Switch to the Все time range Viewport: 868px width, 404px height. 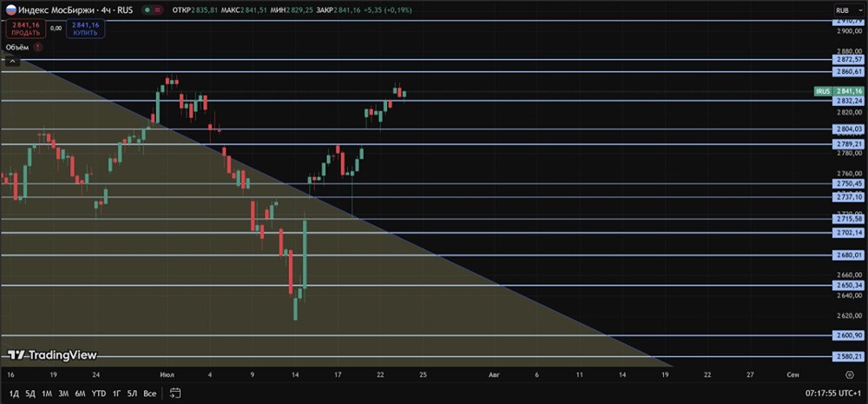coord(149,394)
